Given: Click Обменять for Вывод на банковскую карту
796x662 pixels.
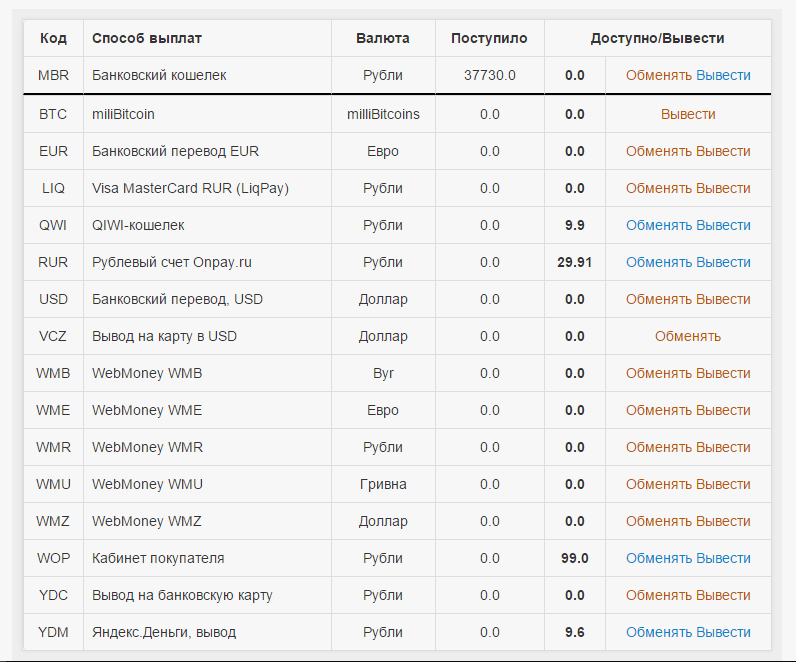Looking at the screenshot, I should click(659, 595).
